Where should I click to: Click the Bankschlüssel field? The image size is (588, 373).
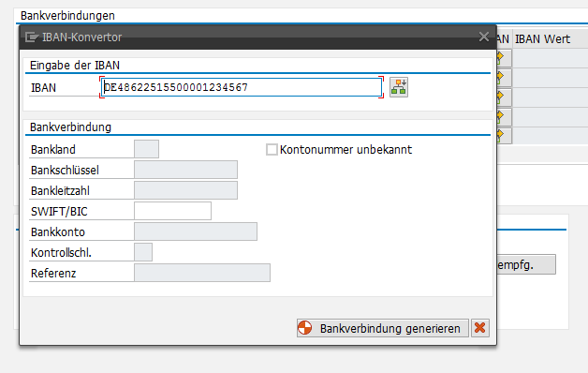(x=185, y=170)
